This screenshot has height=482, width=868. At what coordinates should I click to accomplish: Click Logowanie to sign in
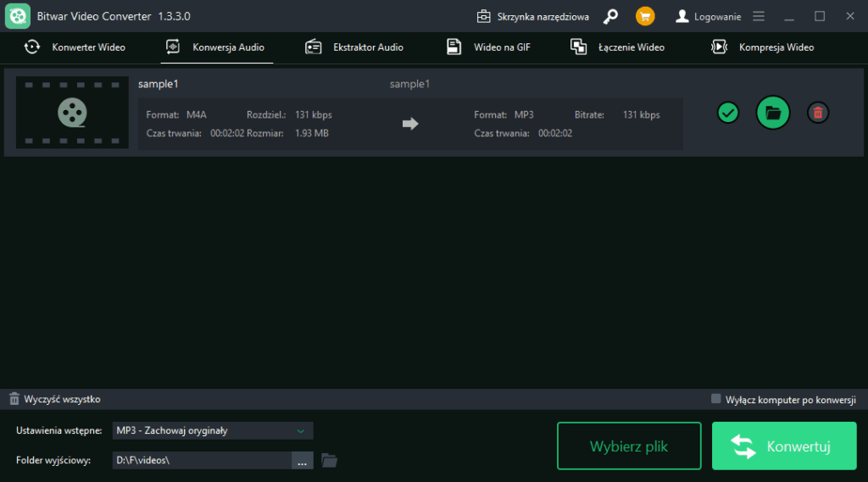click(708, 17)
